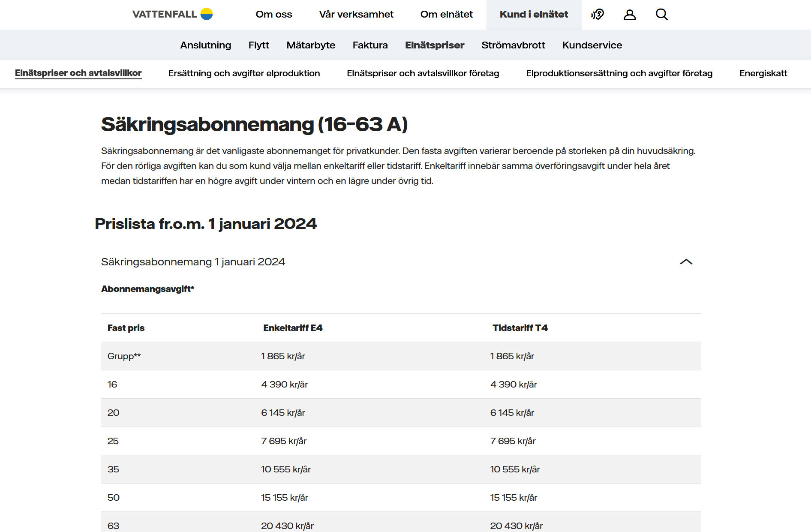The width and height of the screenshot is (811, 532).
Task: Click the search magnifier icon
Action: (x=661, y=15)
